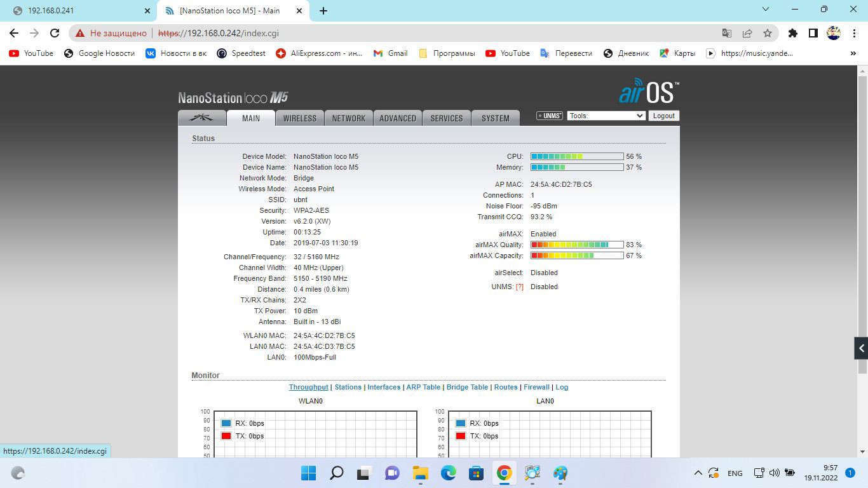The height and width of the screenshot is (488, 868).
Task: Open the Interfaces monitor link
Action: point(384,387)
